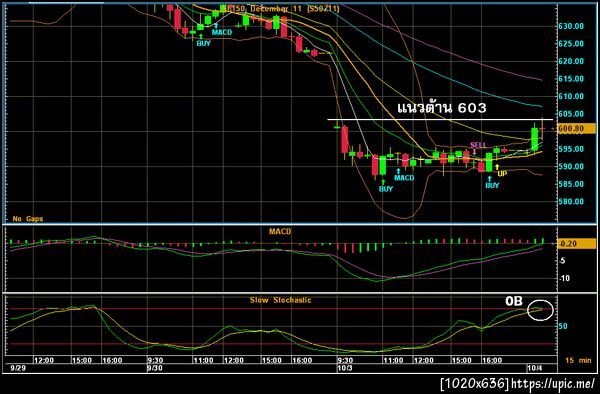Click the highlighted 0.20 MACD value tag
The width and height of the screenshot is (600, 394).
click(576, 244)
